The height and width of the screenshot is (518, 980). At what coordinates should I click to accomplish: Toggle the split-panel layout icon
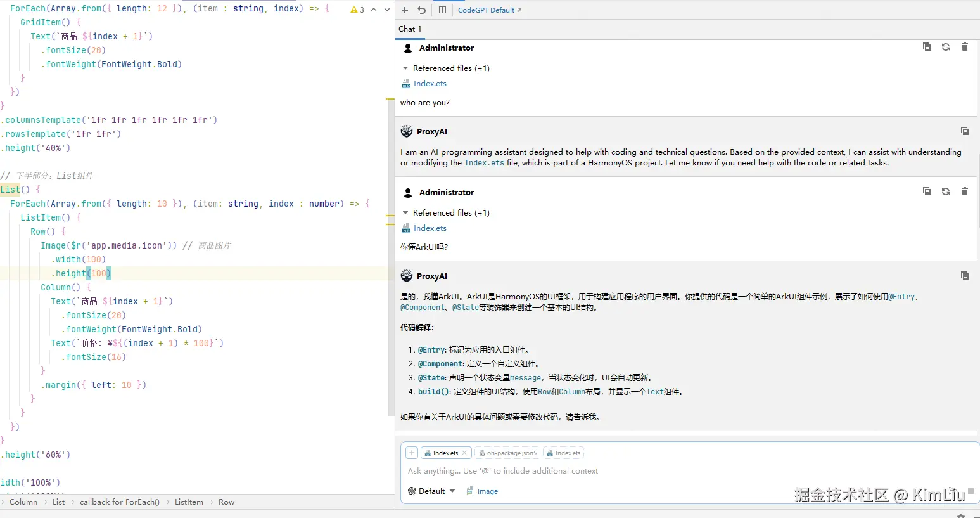[x=442, y=10]
